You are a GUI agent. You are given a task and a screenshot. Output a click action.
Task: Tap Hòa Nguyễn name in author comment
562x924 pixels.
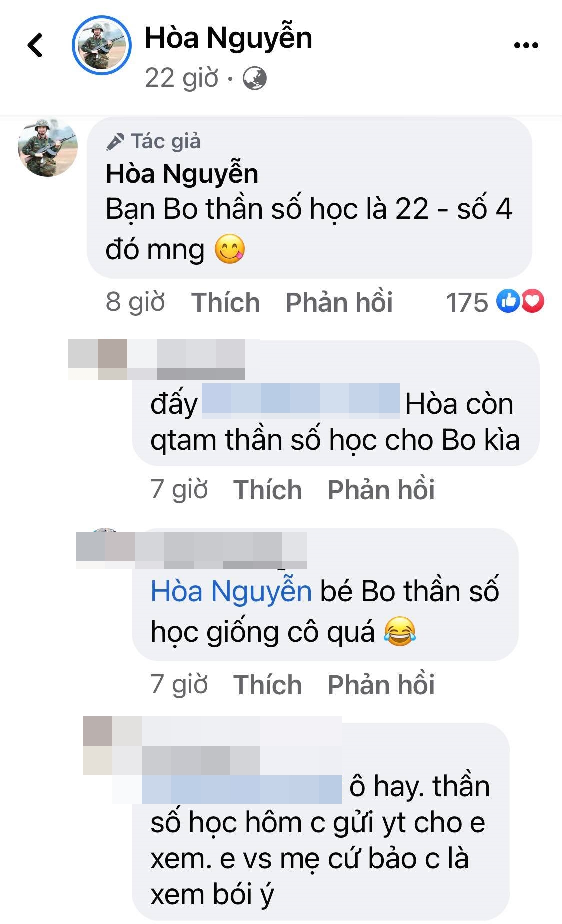pyautogui.click(x=182, y=174)
